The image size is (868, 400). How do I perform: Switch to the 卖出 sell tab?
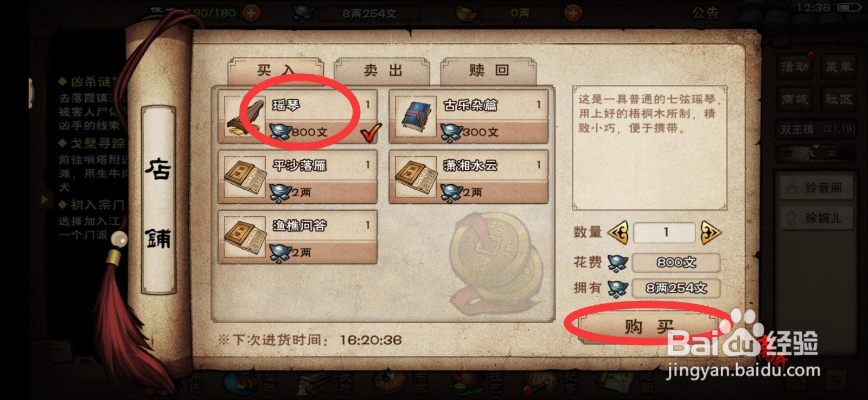[382, 71]
